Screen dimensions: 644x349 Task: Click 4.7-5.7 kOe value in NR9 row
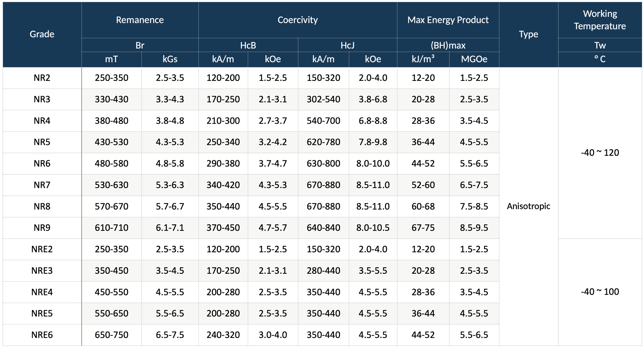click(273, 228)
